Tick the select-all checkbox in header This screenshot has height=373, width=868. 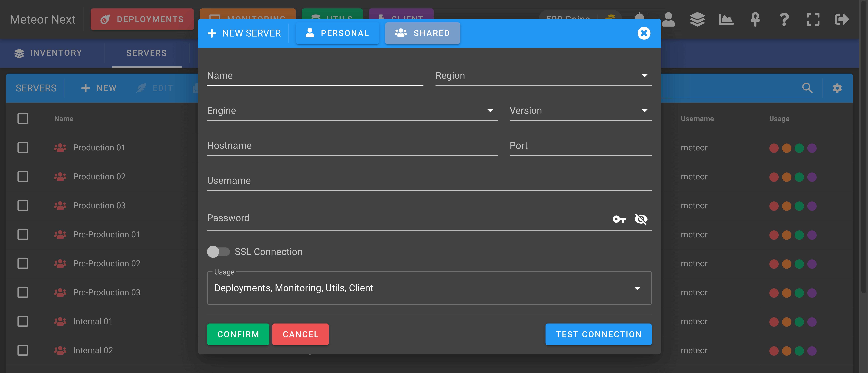(23, 118)
